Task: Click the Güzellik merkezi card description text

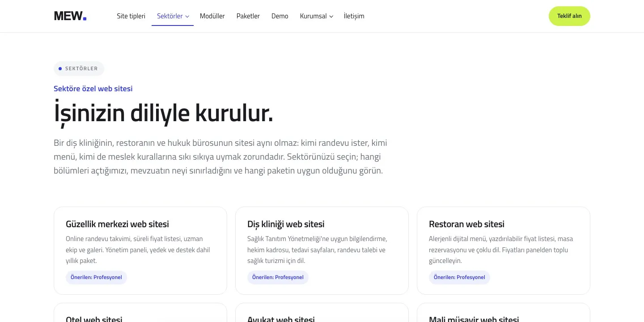Action: pyautogui.click(x=138, y=250)
